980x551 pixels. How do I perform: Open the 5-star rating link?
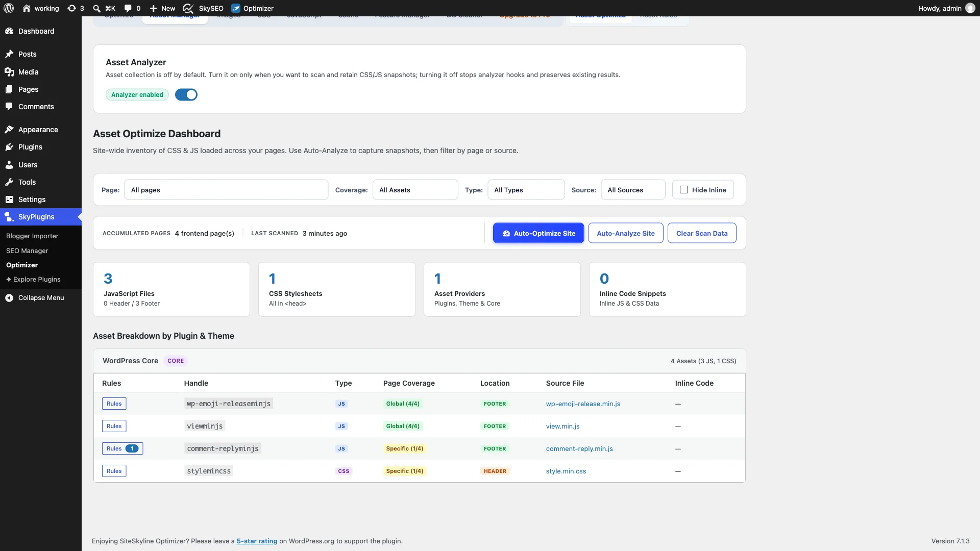pos(257,541)
